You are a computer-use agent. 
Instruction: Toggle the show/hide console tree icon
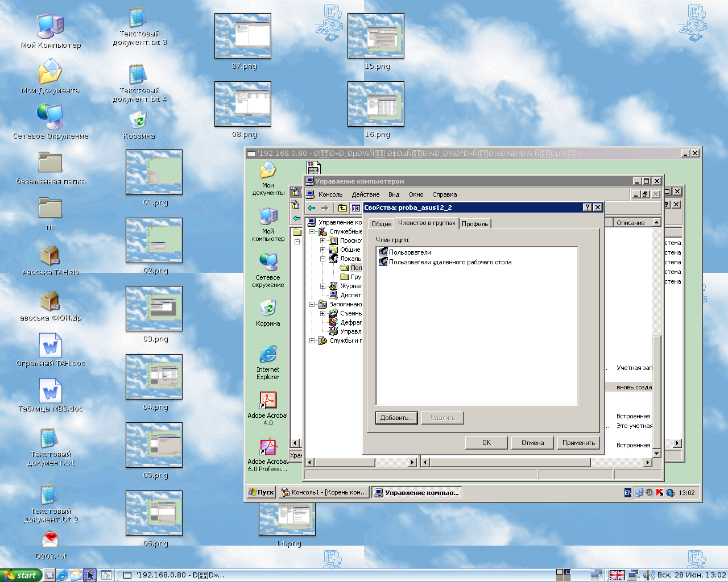(x=355, y=208)
